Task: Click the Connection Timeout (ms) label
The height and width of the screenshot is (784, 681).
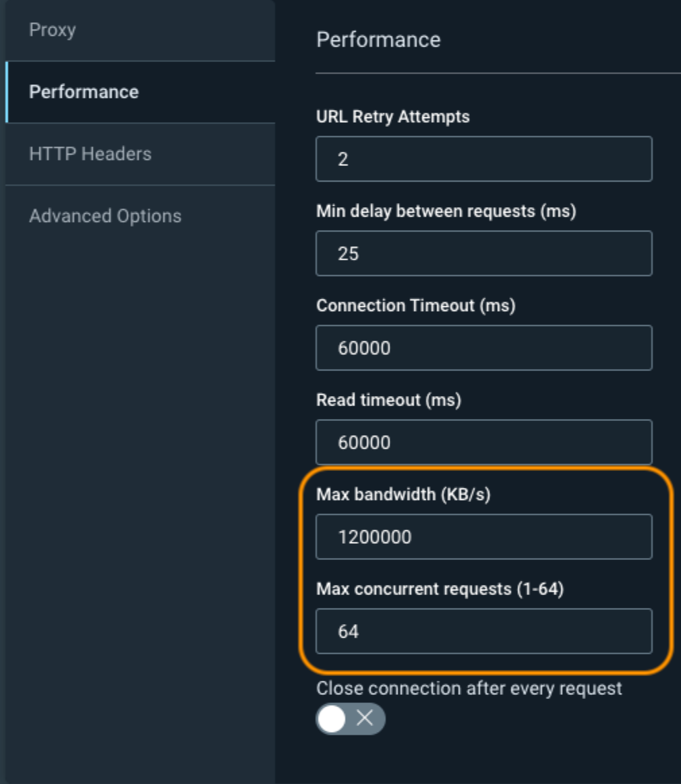Action: [415, 306]
